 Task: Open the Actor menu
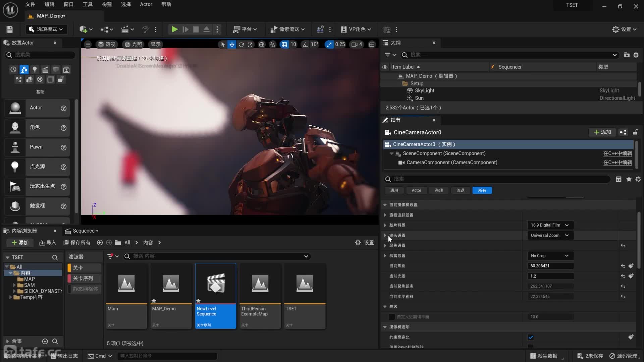146,4
